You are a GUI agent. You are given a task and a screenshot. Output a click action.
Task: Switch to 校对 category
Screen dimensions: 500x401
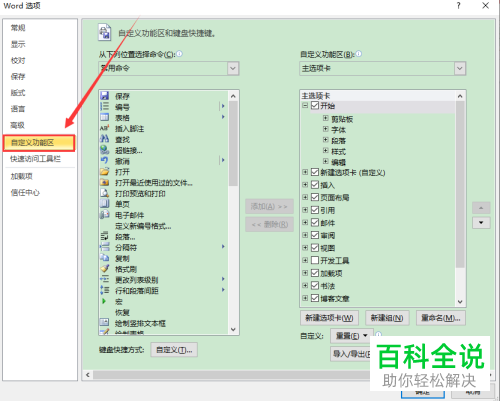click(18, 60)
